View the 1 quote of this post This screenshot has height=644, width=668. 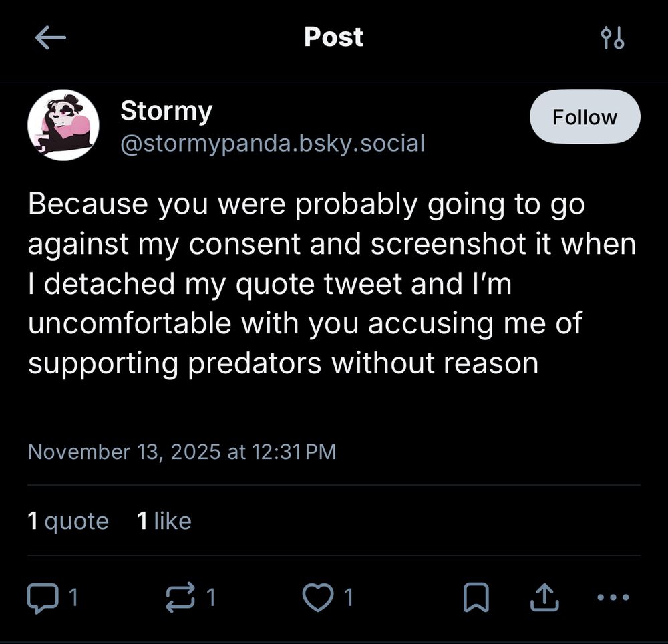pyautogui.click(x=67, y=520)
